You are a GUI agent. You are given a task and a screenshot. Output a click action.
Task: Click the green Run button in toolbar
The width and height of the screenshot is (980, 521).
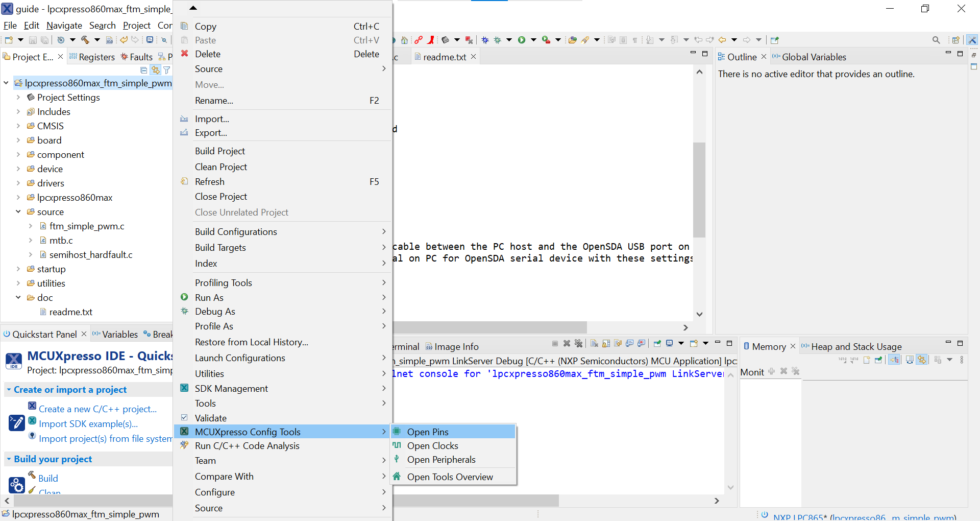click(x=522, y=40)
